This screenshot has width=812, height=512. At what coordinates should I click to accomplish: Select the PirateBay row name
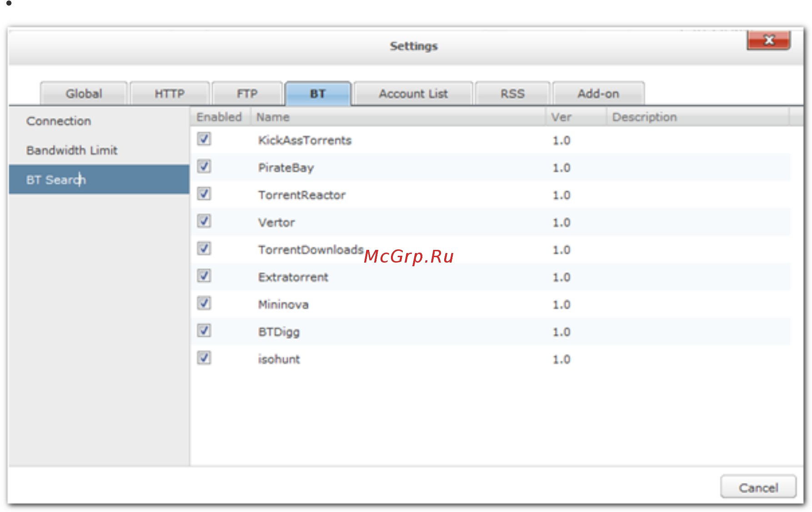pyautogui.click(x=286, y=168)
